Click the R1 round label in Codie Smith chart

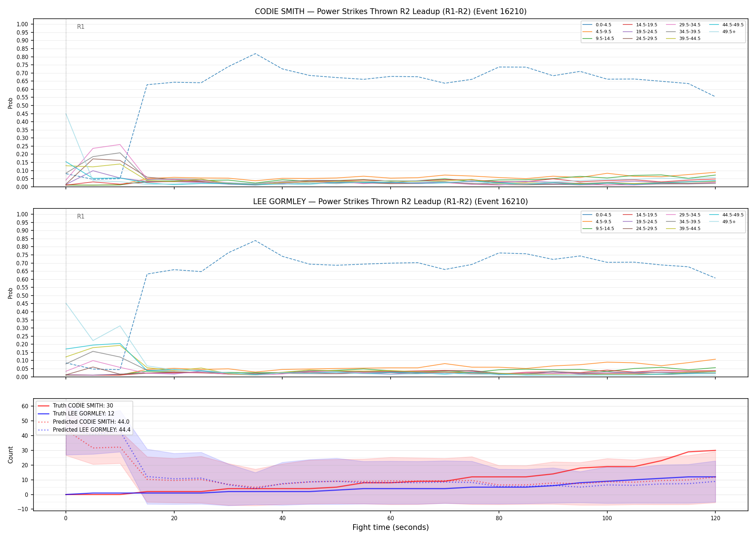pos(81,27)
